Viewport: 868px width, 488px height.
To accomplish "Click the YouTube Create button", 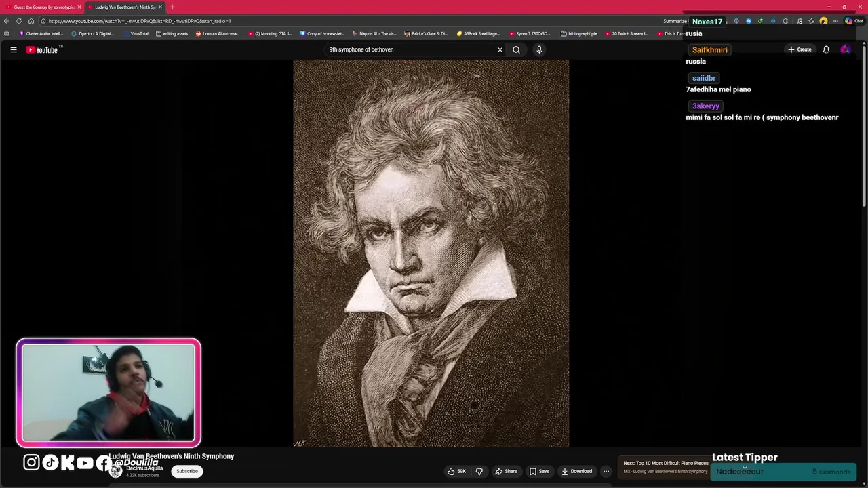I will click(x=800, y=49).
